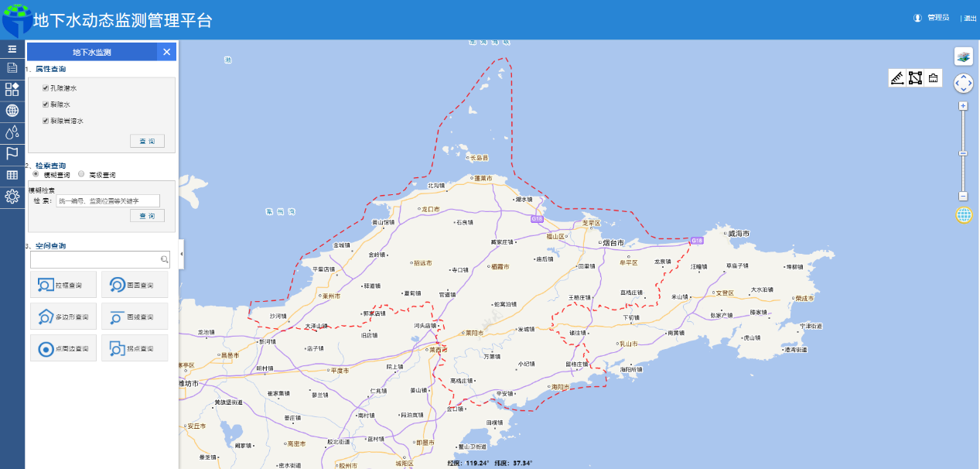
Task: Open the map layers switcher
Action: 963,56
